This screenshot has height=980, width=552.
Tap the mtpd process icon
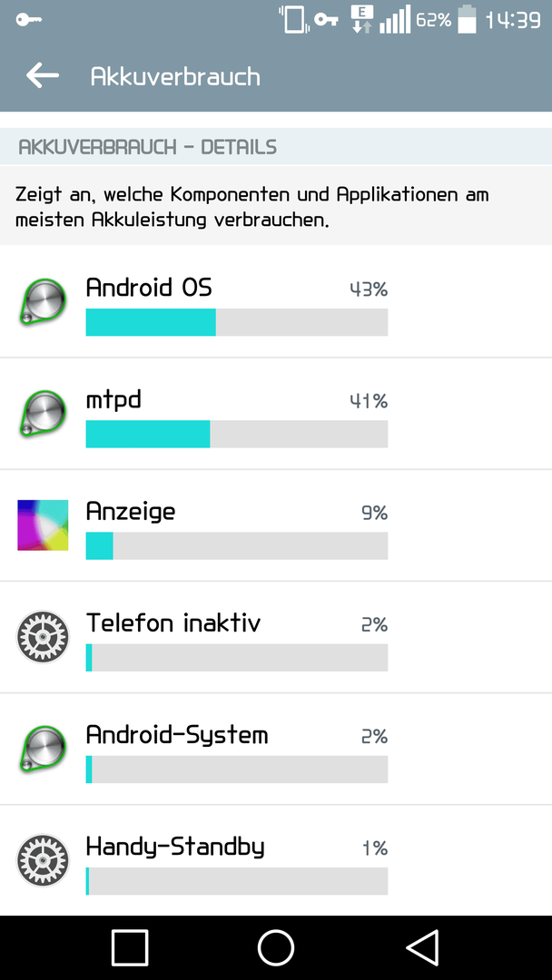(x=42, y=414)
